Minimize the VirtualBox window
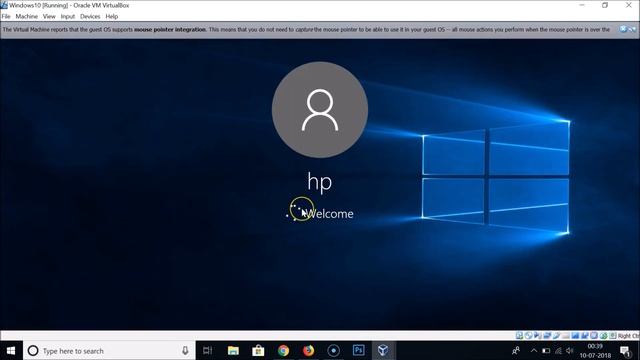Screen dimensions: 640x360 tap(582, 5)
